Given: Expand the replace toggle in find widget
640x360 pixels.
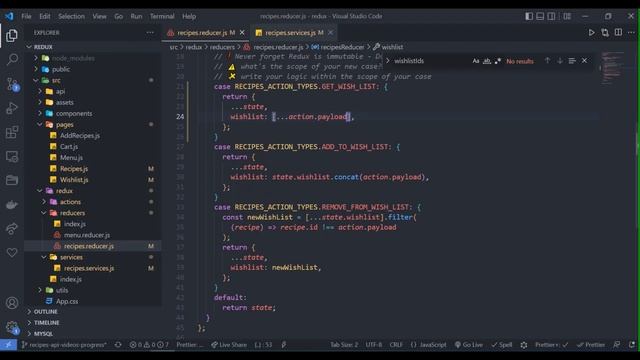Looking at the screenshot, I should coord(387,61).
